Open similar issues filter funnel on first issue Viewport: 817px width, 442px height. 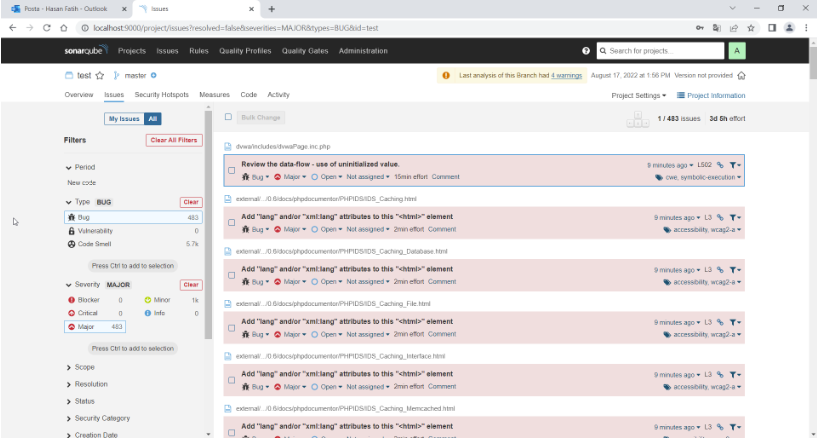coord(734,164)
